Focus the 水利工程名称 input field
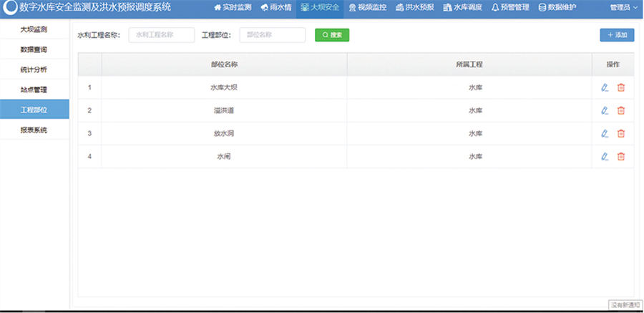Screen dimensions: 644x313 161,35
